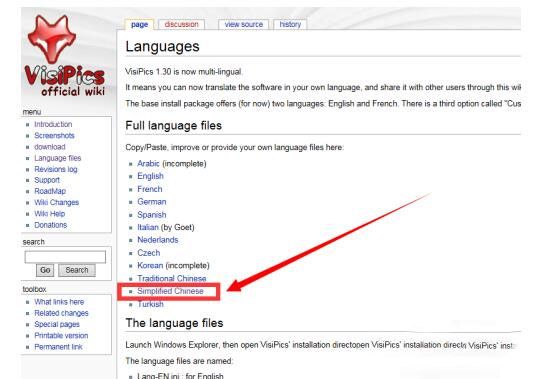The width and height of the screenshot is (548, 379).
Task: Click the Arabic language file link
Action: 148,164
